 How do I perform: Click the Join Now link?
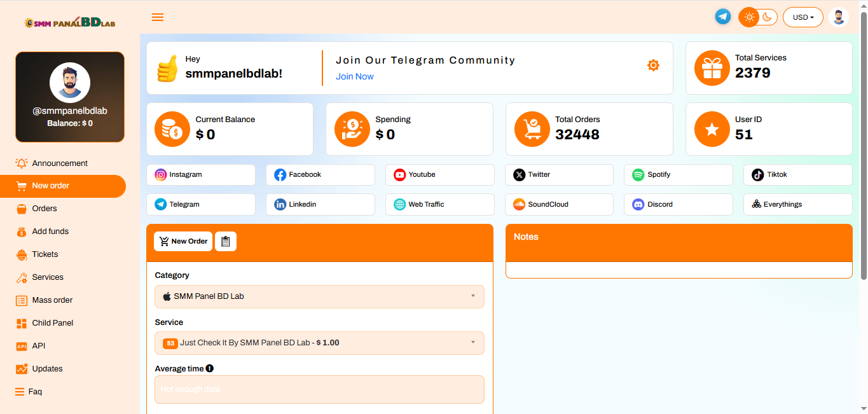pyautogui.click(x=355, y=77)
